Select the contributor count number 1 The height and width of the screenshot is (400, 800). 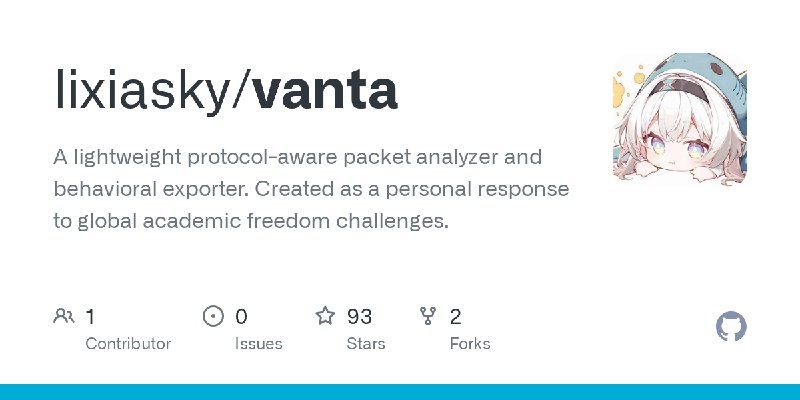[90, 317]
